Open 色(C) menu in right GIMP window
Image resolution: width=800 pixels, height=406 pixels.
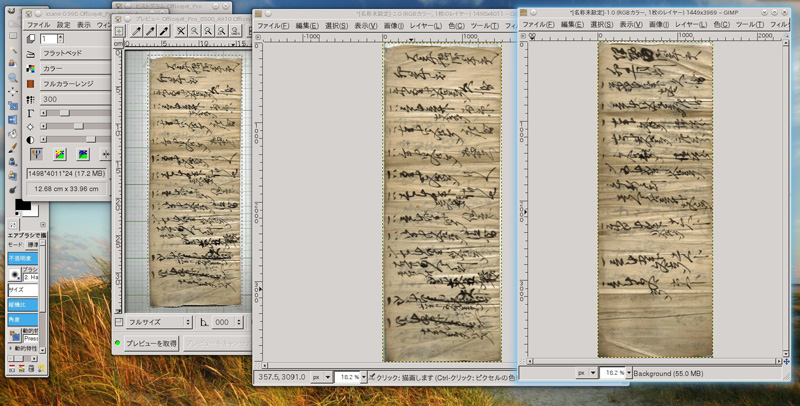tap(722, 24)
